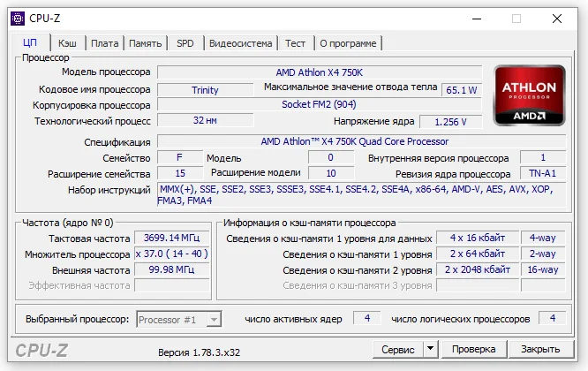Click the 1.256 V core voltage value
Screen dimensions: 588x371
tap(451, 122)
